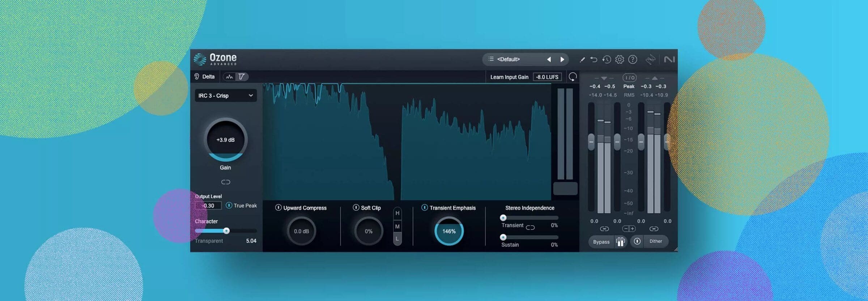Click the undo arrow icon
The height and width of the screenshot is (301, 868).
[x=594, y=59]
